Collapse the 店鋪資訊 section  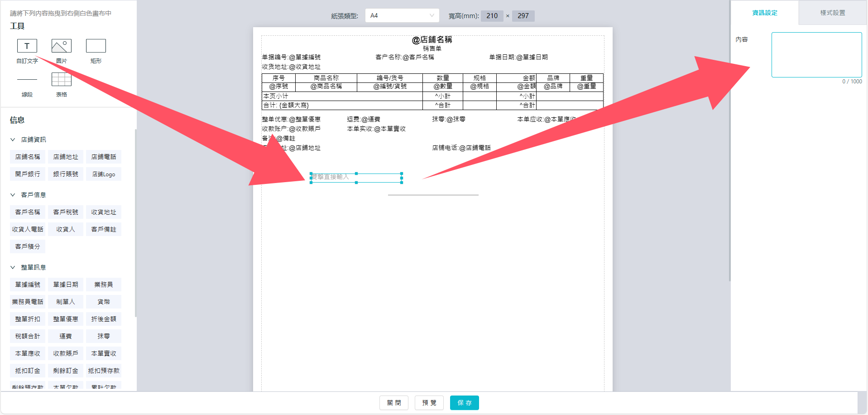[x=13, y=139]
